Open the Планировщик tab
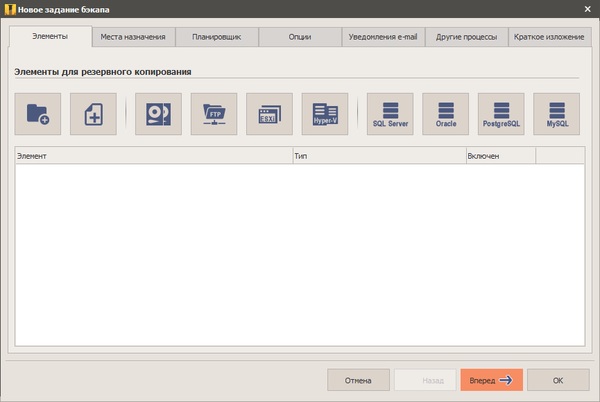The width and height of the screenshot is (600, 402). tap(217, 37)
